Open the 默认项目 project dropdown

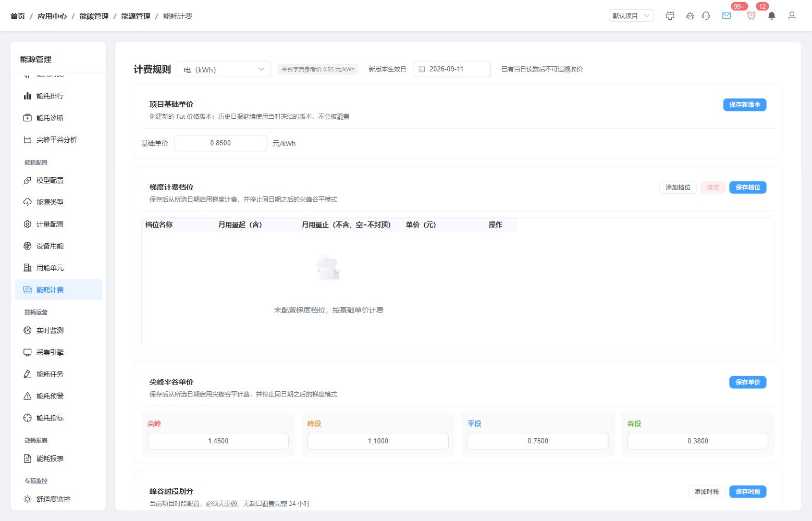(x=631, y=16)
